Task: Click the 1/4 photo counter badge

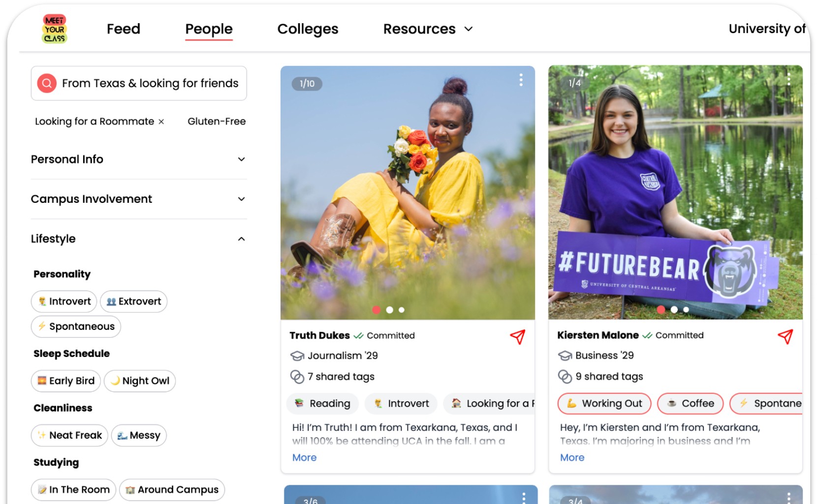Action: (x=575, y=83)
